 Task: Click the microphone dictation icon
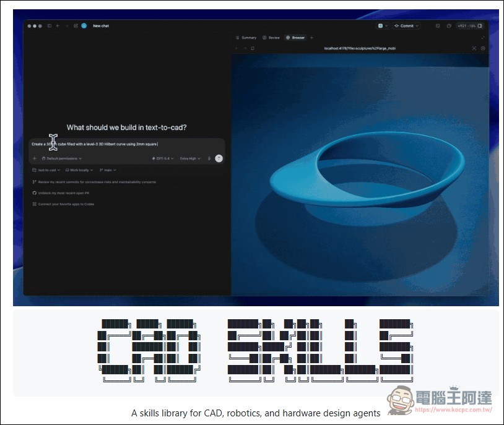209,158
